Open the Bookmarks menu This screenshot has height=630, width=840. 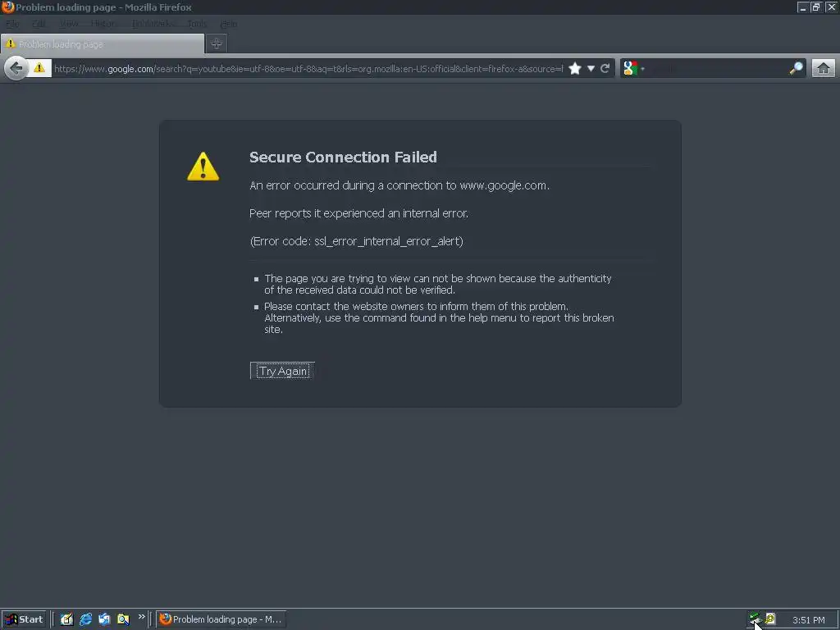pos(153,24)
